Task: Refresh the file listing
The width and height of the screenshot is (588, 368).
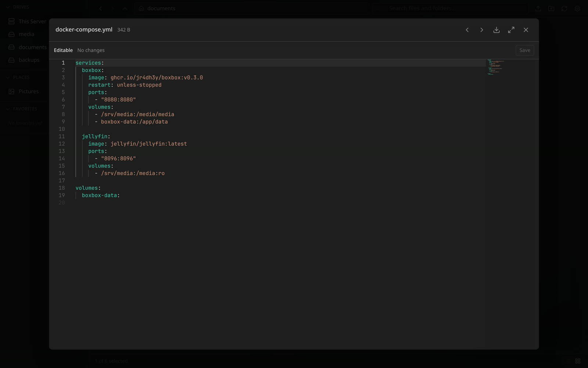Action: pos(564,8)
